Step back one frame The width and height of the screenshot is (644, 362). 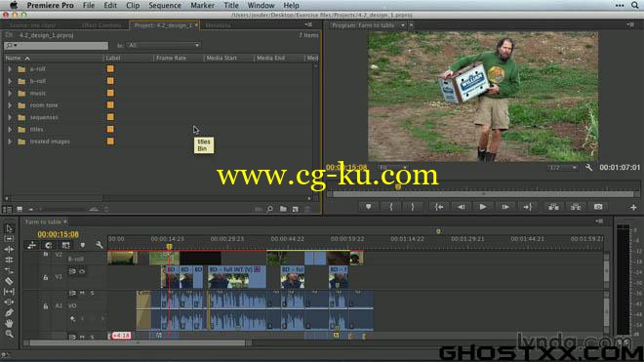462,207
